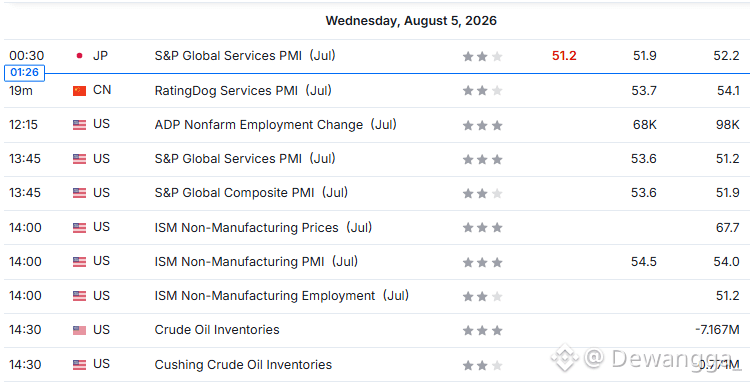Open ISM Non-Manufacturing PMI (Jul) event
This screenshot has width=750, height=383.
pyautogui.click(x=256, y=262)
